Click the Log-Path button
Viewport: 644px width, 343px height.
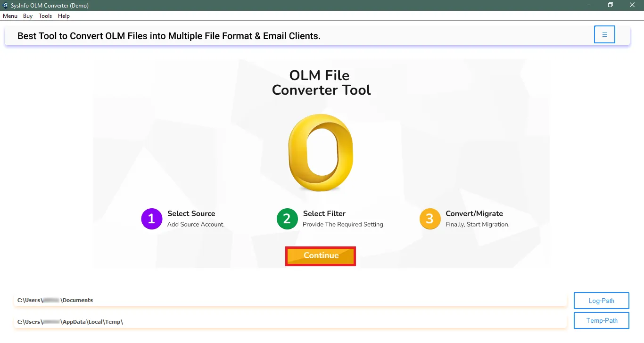point(601,300)
